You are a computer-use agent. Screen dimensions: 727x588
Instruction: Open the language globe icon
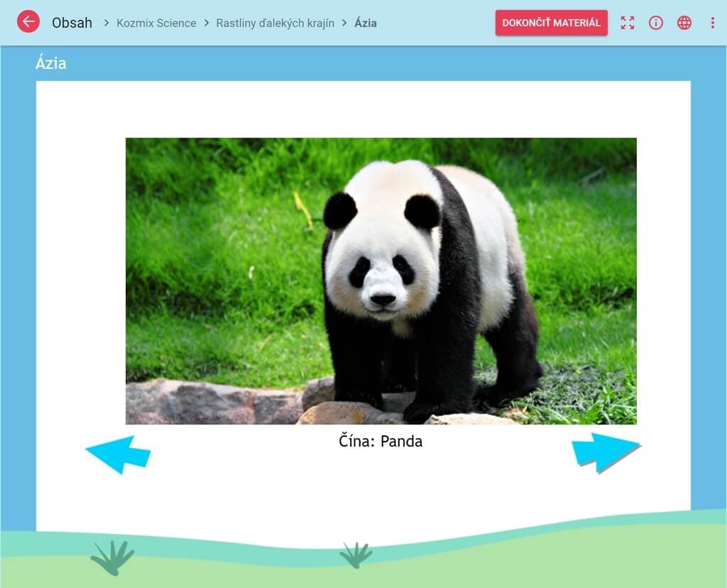[x=684, y=23]
